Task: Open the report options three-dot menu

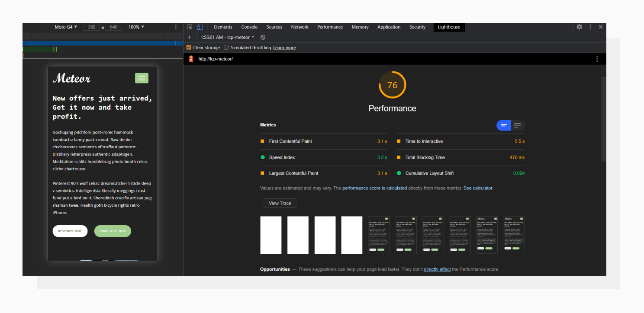Action: 597,58
